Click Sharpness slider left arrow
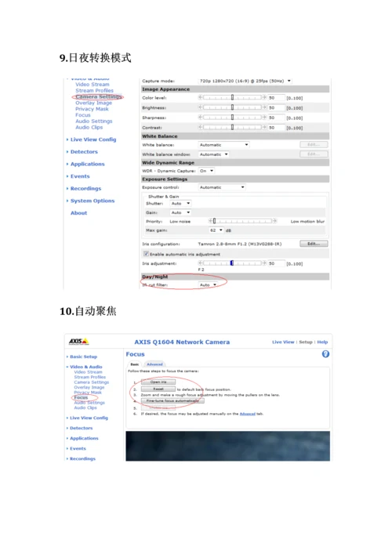The height and width of the screenshot is (554, 392). (x=201, y=117)
